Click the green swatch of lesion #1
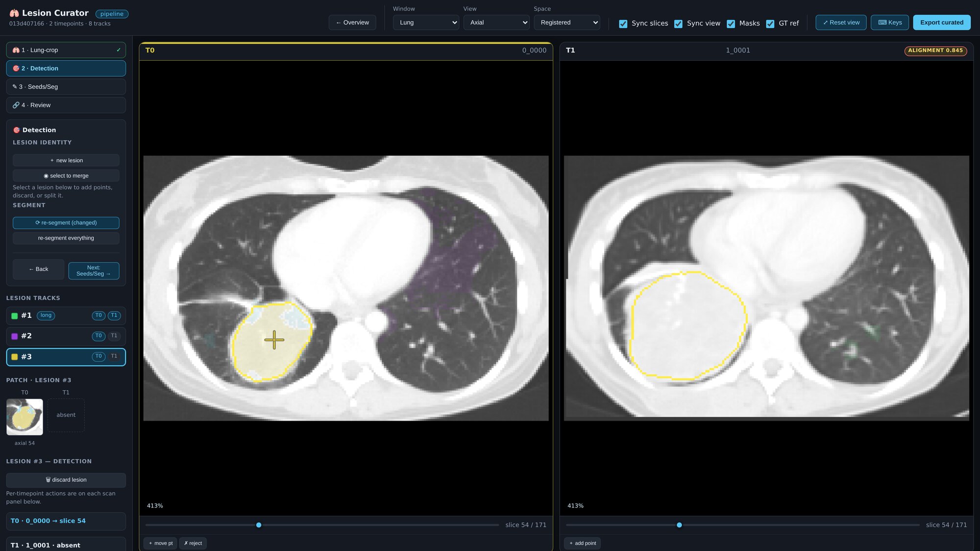 coord(15,316)
